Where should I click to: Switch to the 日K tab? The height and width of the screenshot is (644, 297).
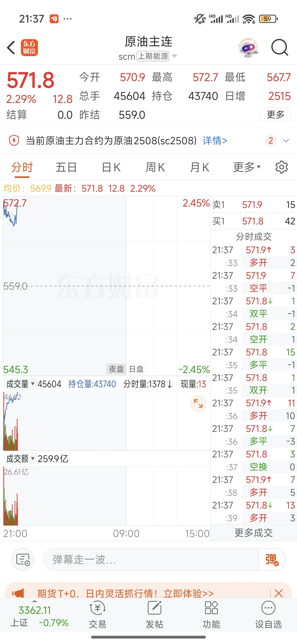coord(111,167)
